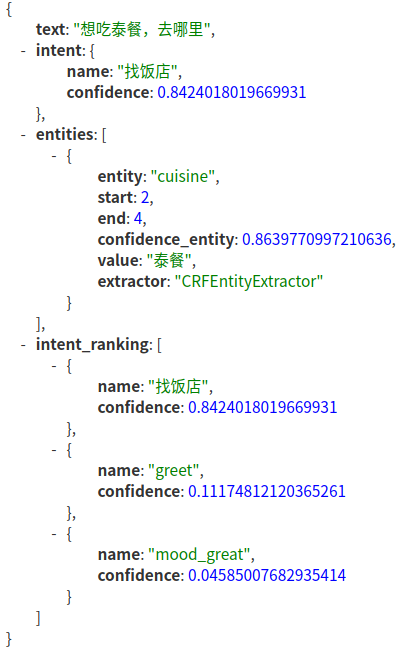The width and height of the screenshot is (418, 650).
Task: Click the intent name value "找饭店"
Action: click(x=148, y=71)
